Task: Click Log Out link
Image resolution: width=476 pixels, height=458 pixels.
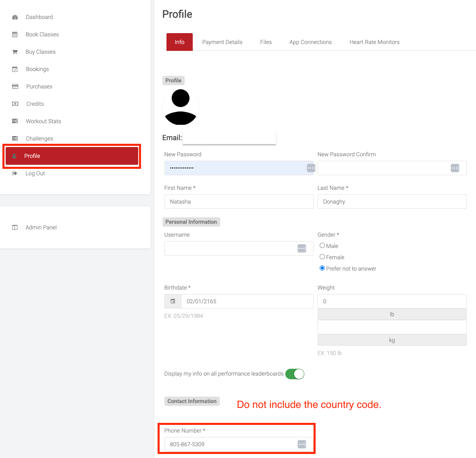Action: (x=35, y=173)
